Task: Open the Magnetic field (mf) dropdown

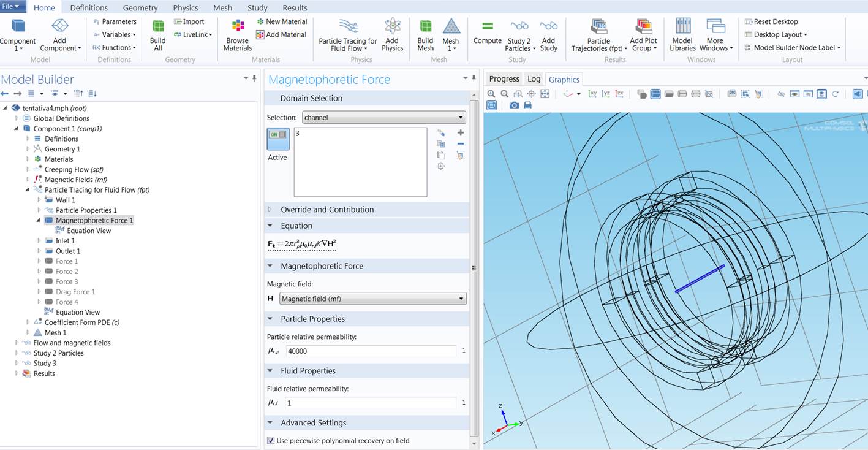Action: pos(372,299)
